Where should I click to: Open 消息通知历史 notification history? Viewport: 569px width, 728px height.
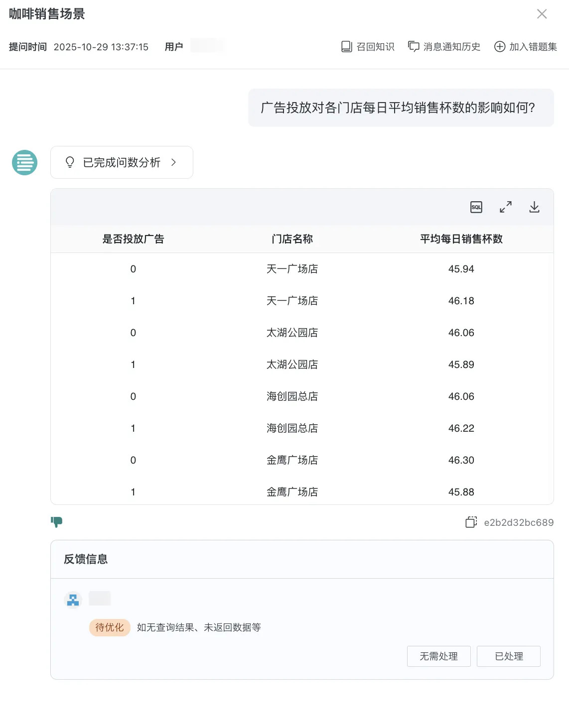coord(444,47)
